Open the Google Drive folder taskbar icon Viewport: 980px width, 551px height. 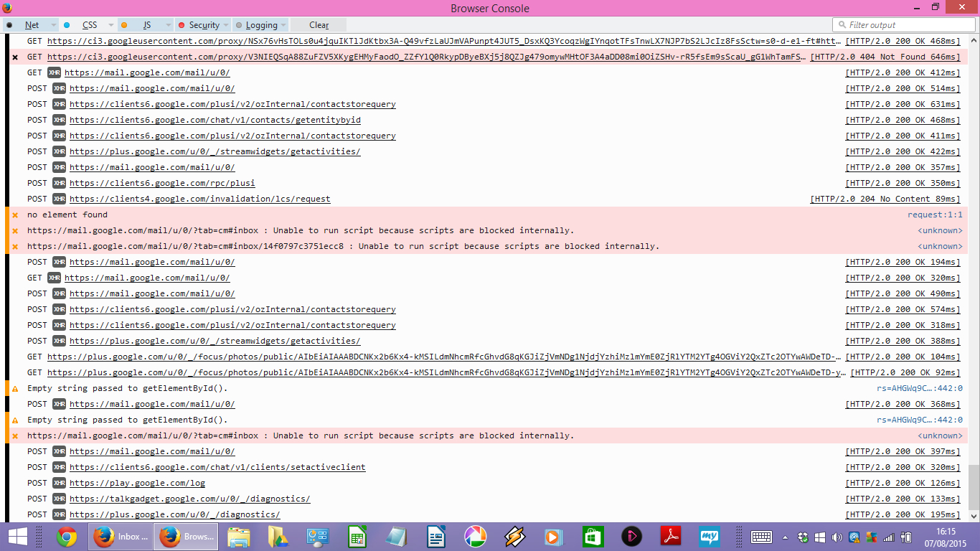(278, 537)
